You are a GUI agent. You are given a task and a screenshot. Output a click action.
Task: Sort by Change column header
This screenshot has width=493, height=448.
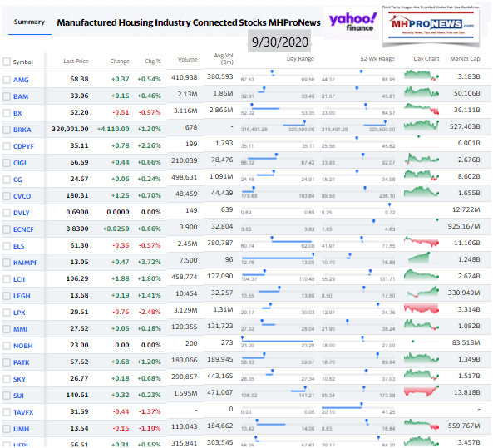click(x=120, y=61)
